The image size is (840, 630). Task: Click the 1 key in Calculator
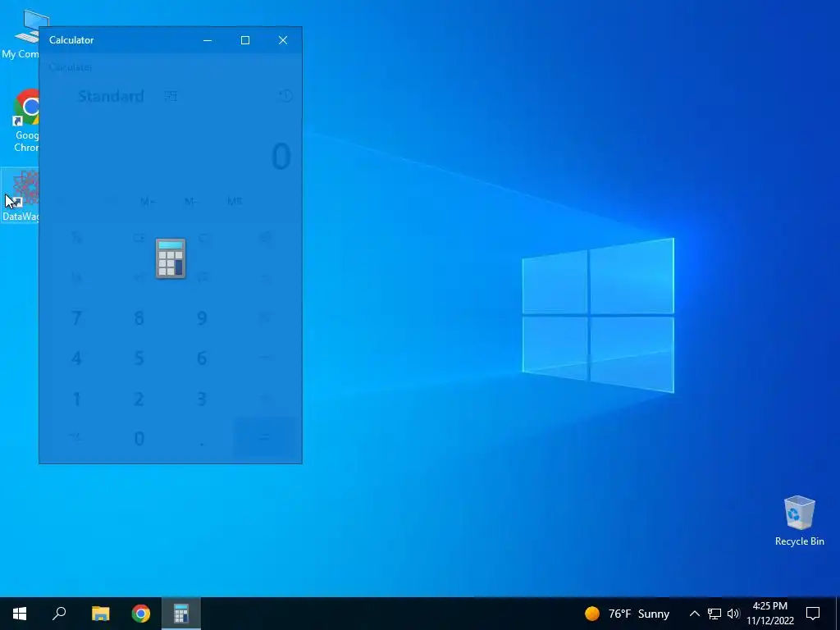[x=76, y=399]
